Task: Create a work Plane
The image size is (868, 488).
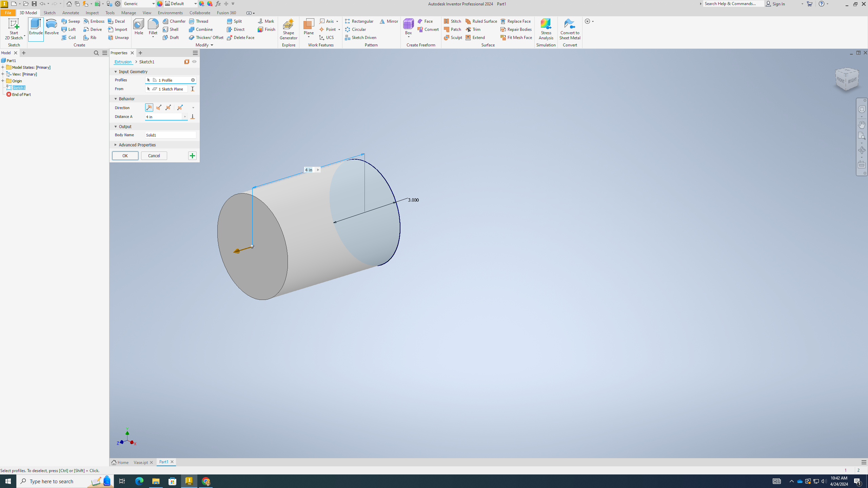Action: 309,27
